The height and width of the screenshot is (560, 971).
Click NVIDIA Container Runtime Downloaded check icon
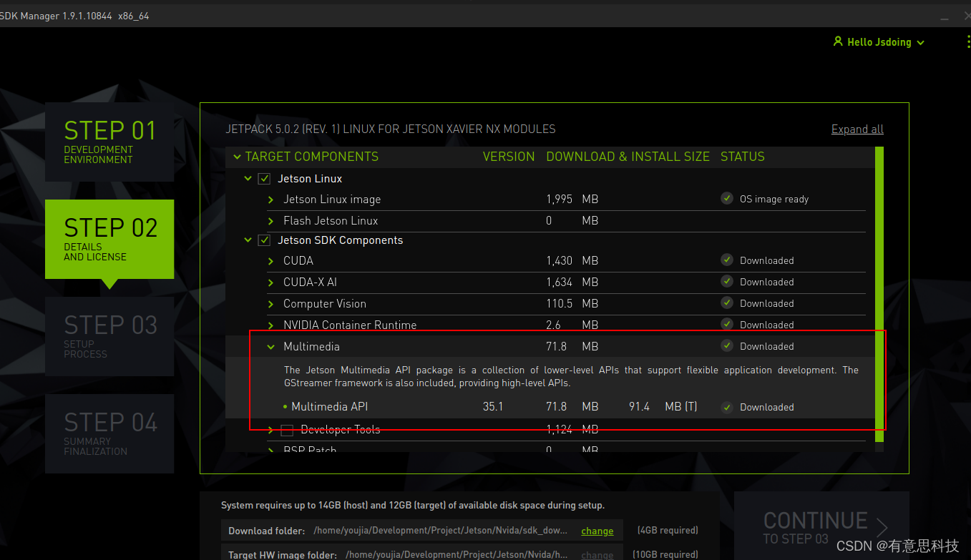727,325
